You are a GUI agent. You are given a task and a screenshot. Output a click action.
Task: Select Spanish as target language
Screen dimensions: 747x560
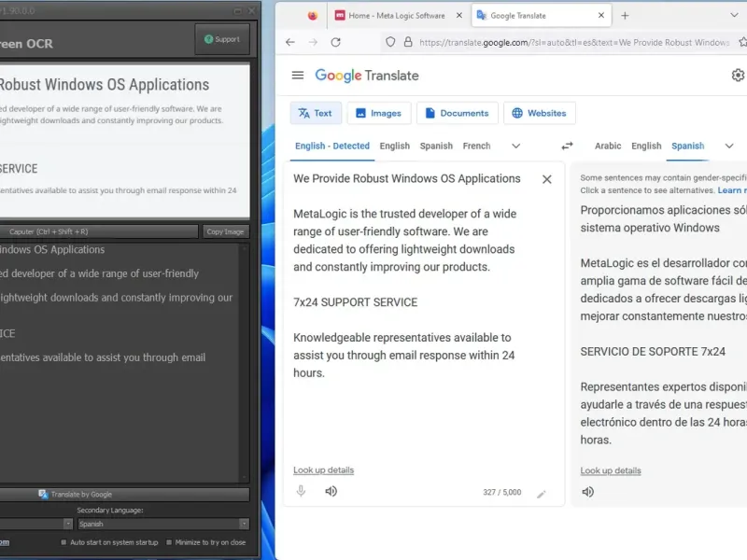(687, 146)
